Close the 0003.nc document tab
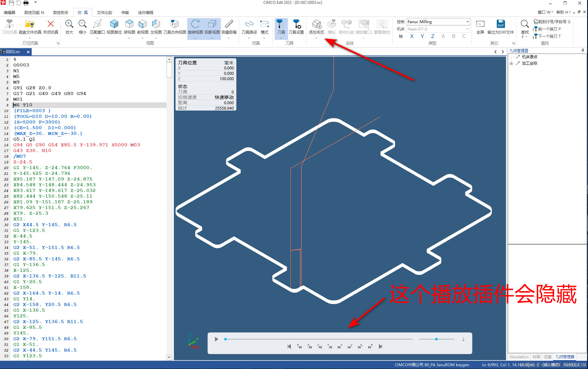 28,52
